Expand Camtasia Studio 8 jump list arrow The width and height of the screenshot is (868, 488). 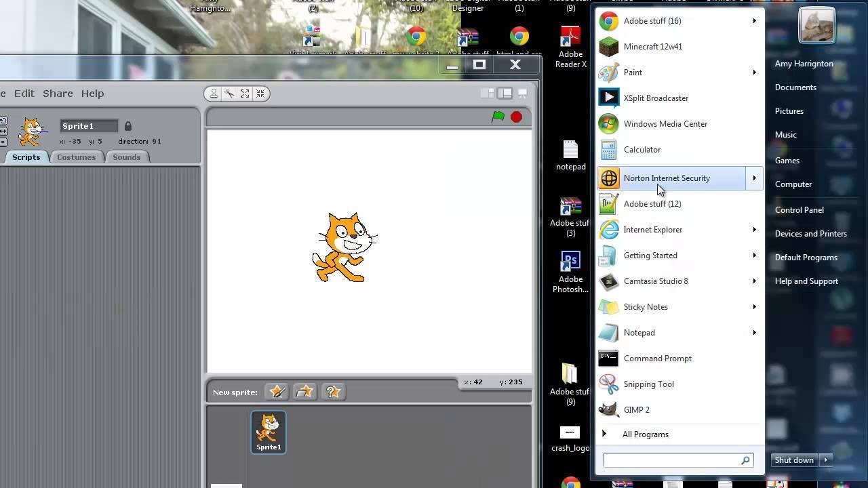pyautogui.click(x=754, y=281)
